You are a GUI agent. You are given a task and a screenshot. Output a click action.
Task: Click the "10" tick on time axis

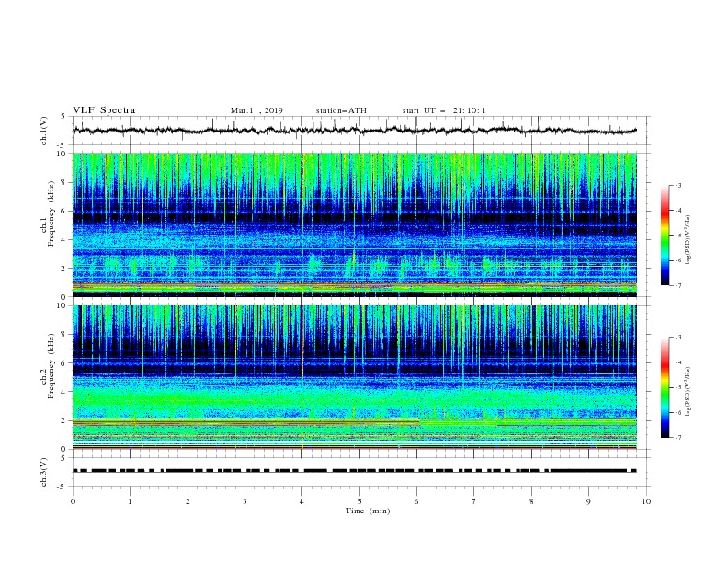point(646,501)
